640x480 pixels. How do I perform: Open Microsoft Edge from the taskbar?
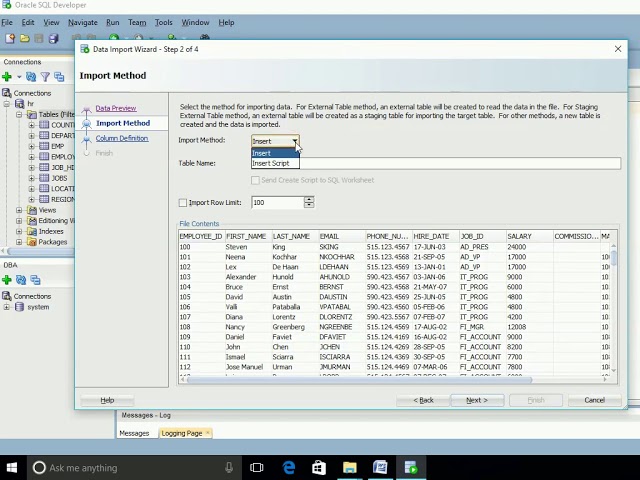(289, 468)
